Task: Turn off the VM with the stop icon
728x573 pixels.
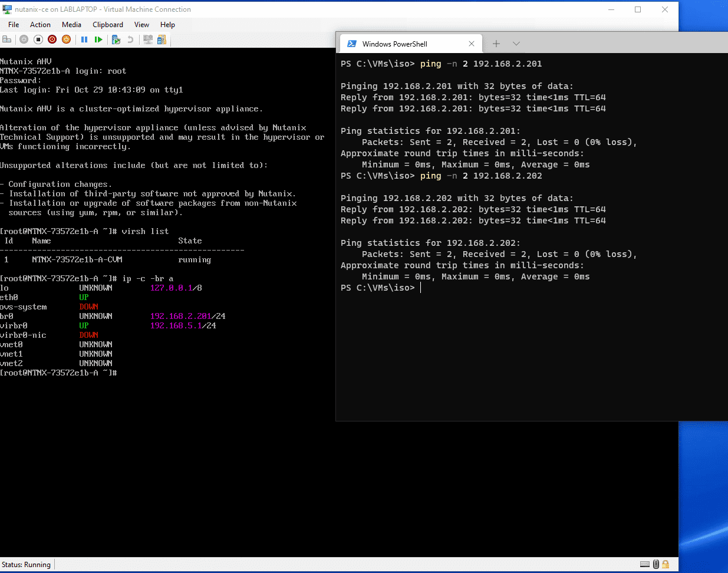Action: (x=38, y=39)
